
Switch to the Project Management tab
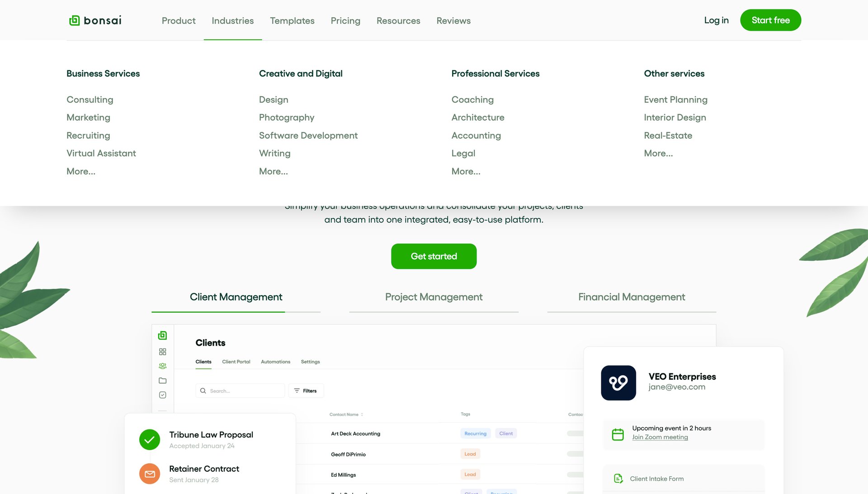pyautogui.click(x=434, y=297)
